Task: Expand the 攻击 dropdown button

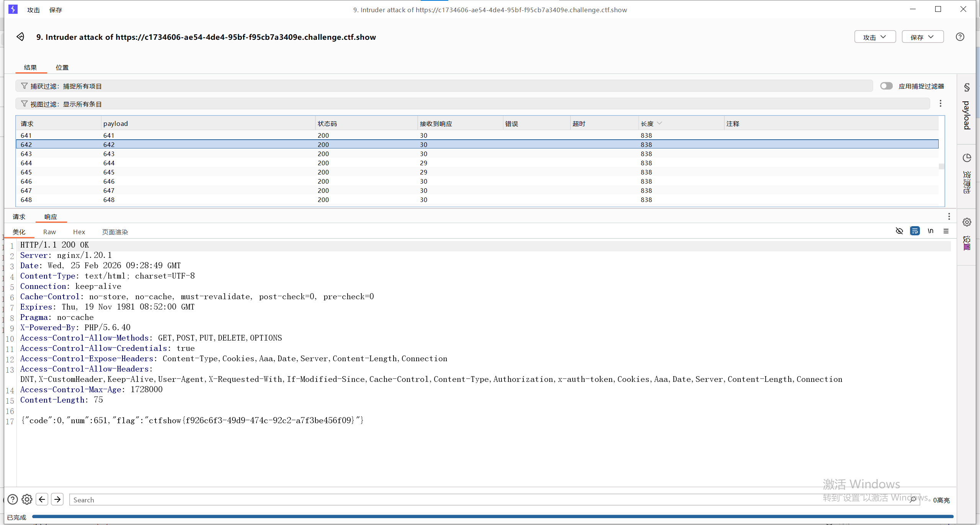Action: pyautogui.click(x=875, y=37)
